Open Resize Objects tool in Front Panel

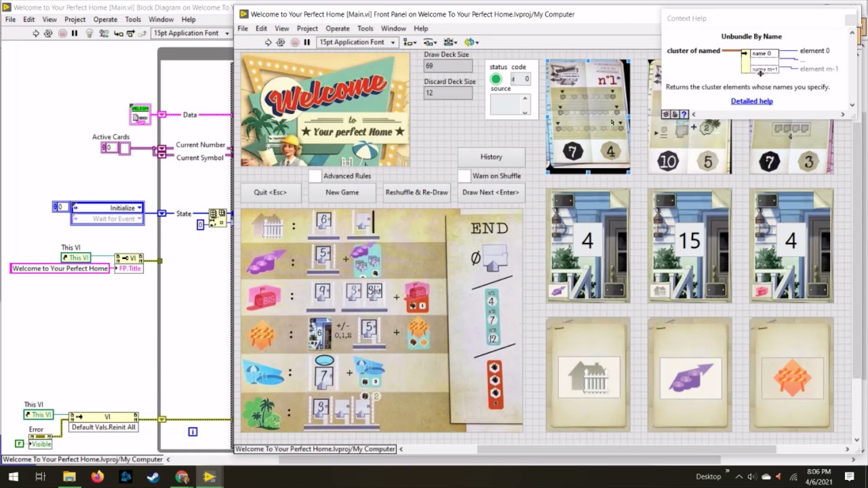450,42
